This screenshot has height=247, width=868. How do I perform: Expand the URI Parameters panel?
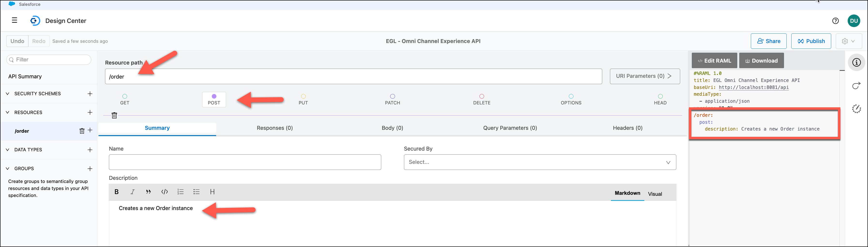coord(644,76)
